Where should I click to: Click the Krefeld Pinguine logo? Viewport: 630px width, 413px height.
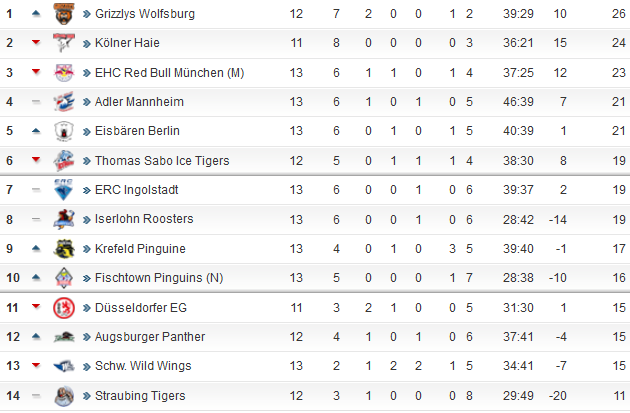pos(64,249)
